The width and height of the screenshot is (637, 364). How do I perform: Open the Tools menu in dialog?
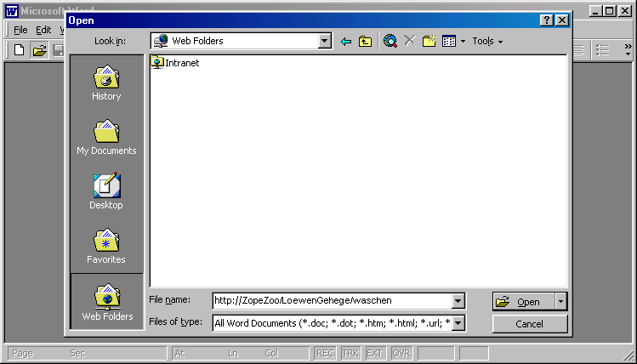tap(487, 41)
